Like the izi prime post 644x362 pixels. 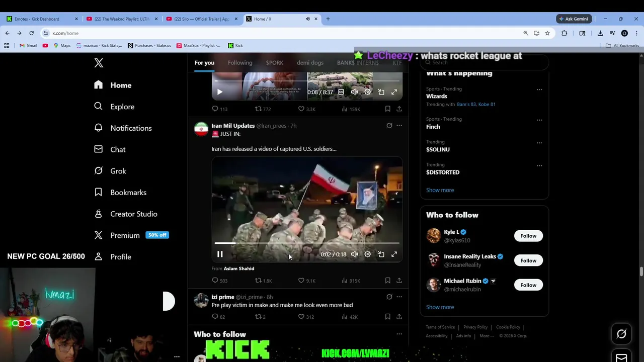306,317
